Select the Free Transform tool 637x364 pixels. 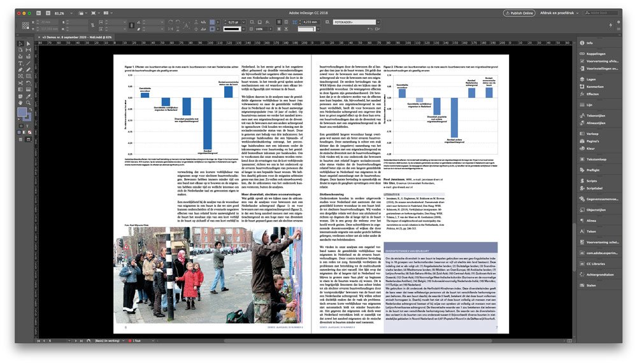pos(28,83)
